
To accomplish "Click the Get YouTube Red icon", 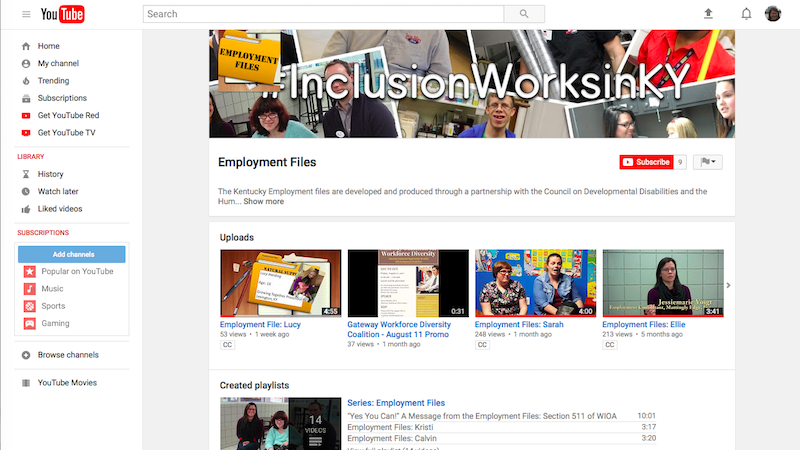I will (x=26, y=115).
